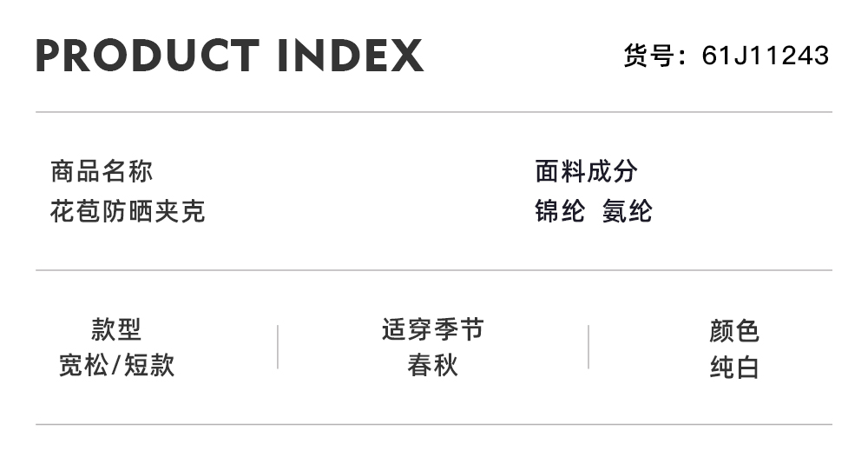Select the 氨纶 fabric text
Image resolution: width=868 pixels, height=464 pixels.
[x=627, y=211]
